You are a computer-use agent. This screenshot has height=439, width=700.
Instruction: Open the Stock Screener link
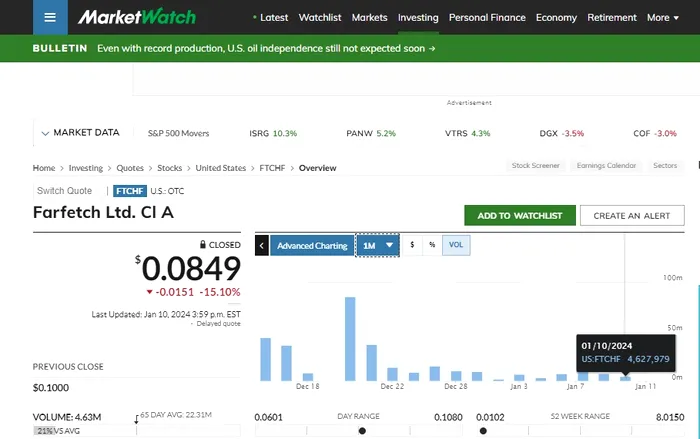pos(535,166)
